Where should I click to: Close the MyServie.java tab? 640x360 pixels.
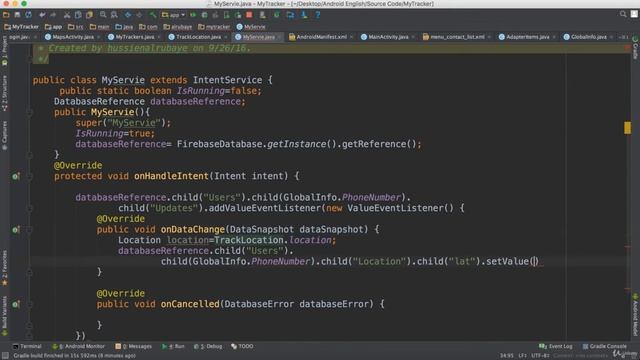click(x=279, y=37)
